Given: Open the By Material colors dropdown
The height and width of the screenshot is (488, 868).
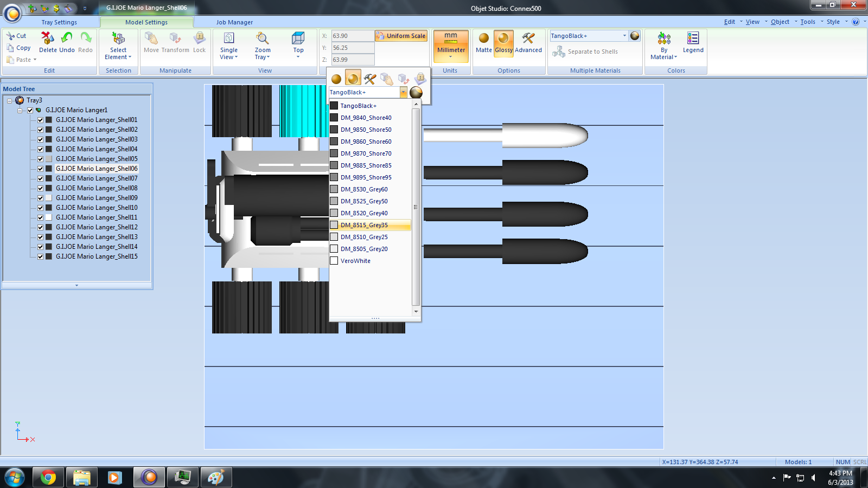Looking at the screenshot, I should coord(664,46).
